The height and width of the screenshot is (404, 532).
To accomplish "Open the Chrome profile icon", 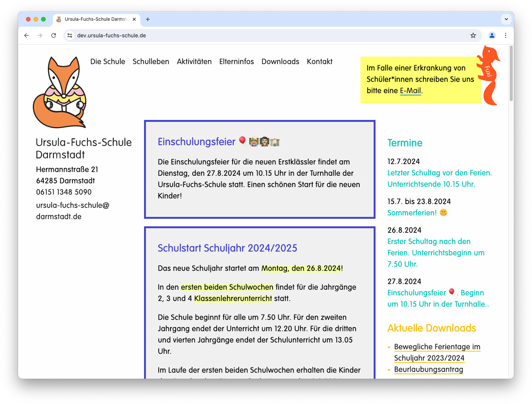I will pyautogui.click(x=492, y=35).
